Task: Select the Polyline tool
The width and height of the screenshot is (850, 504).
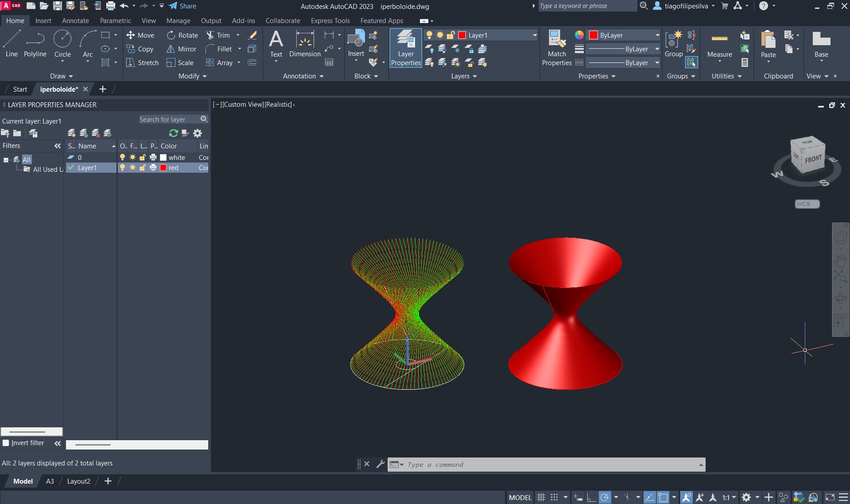Action: (35, 43)
